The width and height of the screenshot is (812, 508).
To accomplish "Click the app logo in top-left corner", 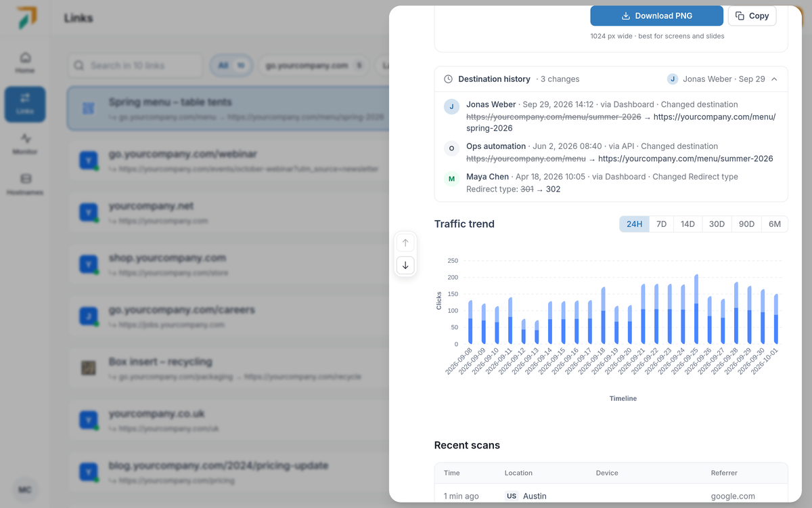I will tap(28, 18).
